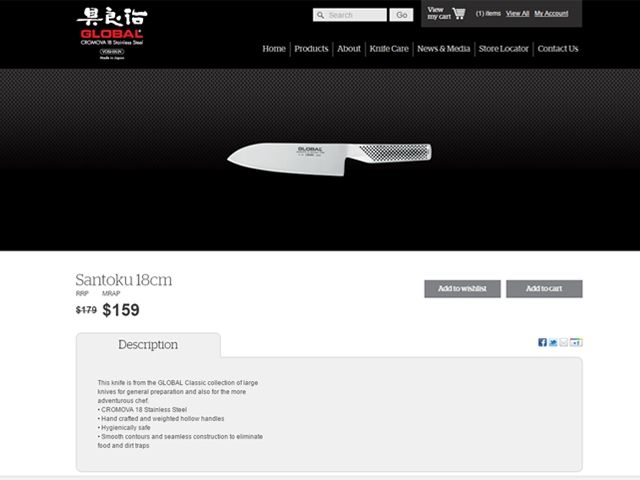Open the Products menu
Screen dimensions: 640x480
(x=311, y=49)
